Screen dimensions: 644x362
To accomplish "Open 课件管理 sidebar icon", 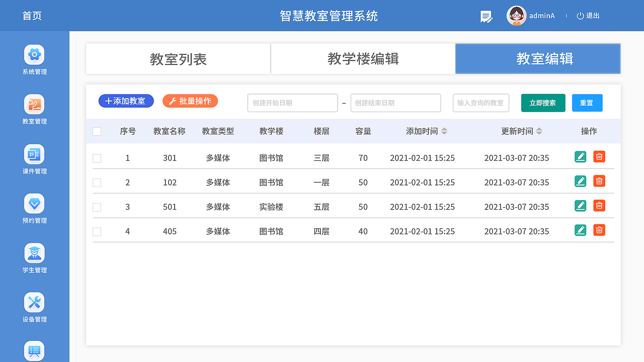I will (34, 154).
